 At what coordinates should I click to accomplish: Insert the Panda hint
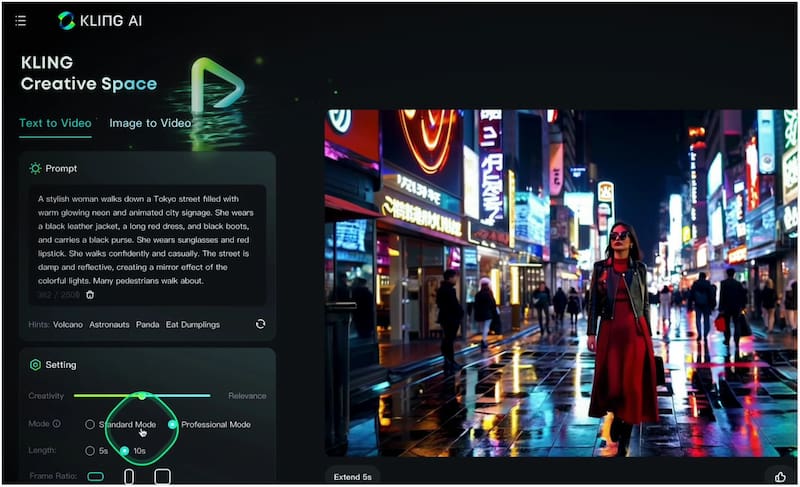147,324
